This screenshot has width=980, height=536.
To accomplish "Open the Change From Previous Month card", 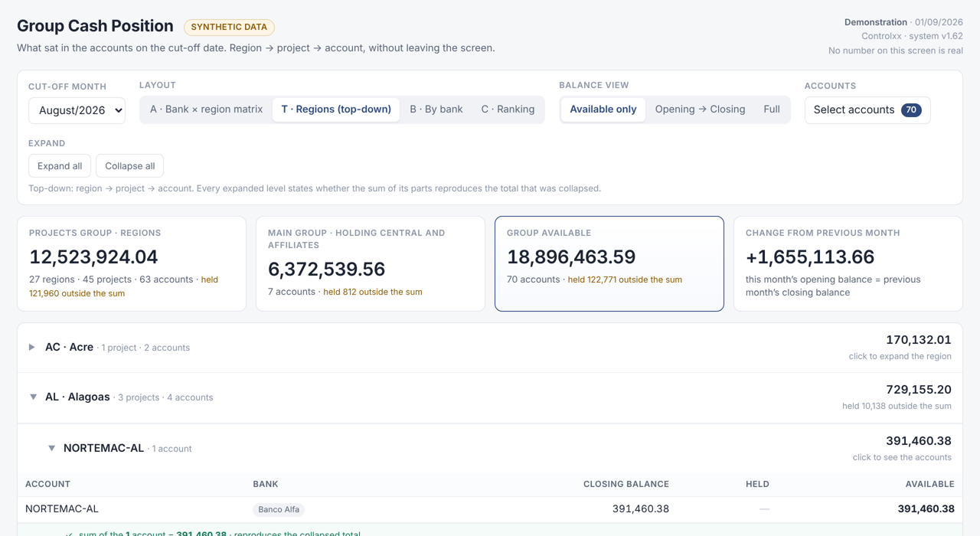I will pyautogui.click(x=848, y=263).
